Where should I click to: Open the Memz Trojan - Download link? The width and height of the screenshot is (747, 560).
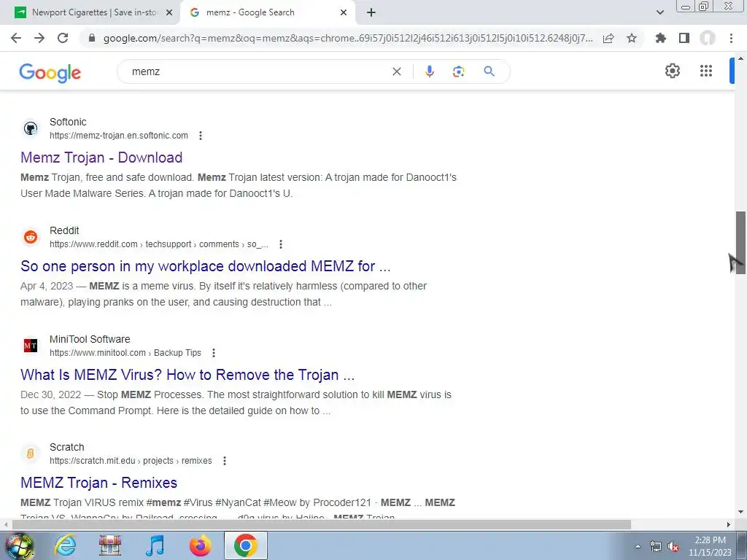(101, 157)
